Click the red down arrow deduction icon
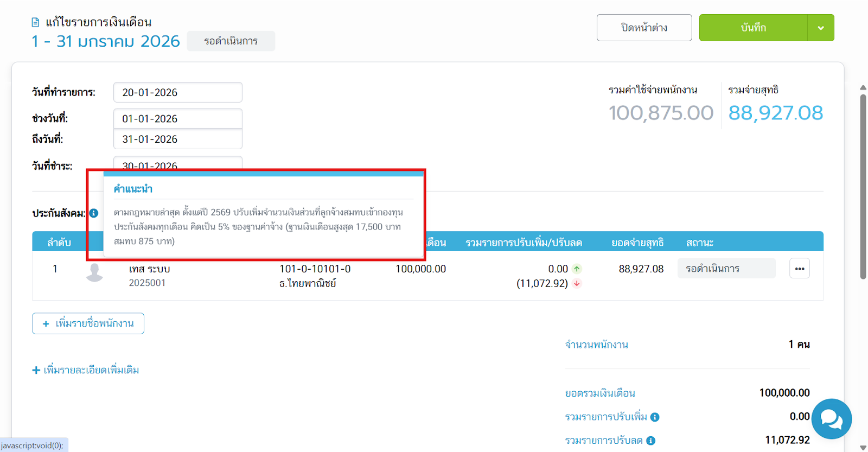The width and height of the screenshot is (868, 452). [x=577, y=283]
